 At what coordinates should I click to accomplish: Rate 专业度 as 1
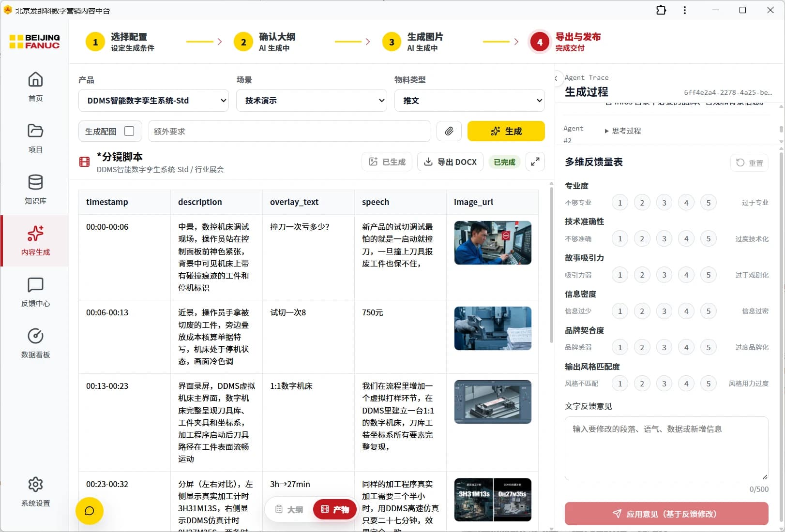point(620,203)
